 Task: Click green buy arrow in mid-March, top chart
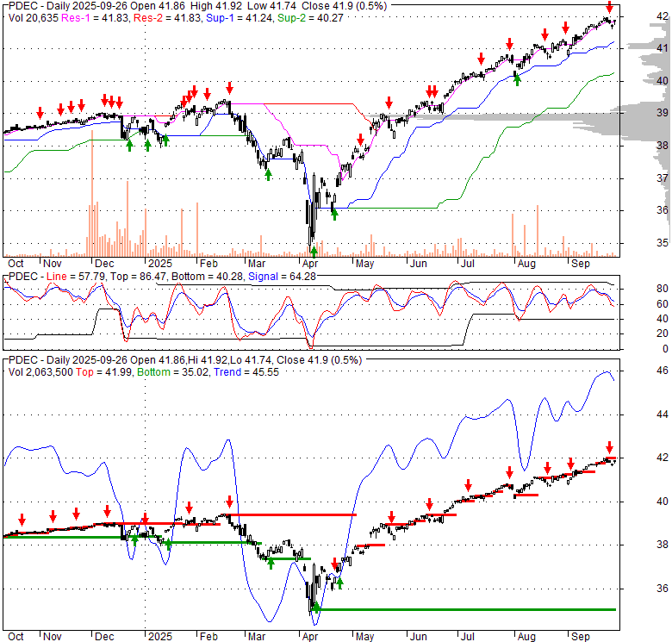pyautogui.click(x=268, y=174)
